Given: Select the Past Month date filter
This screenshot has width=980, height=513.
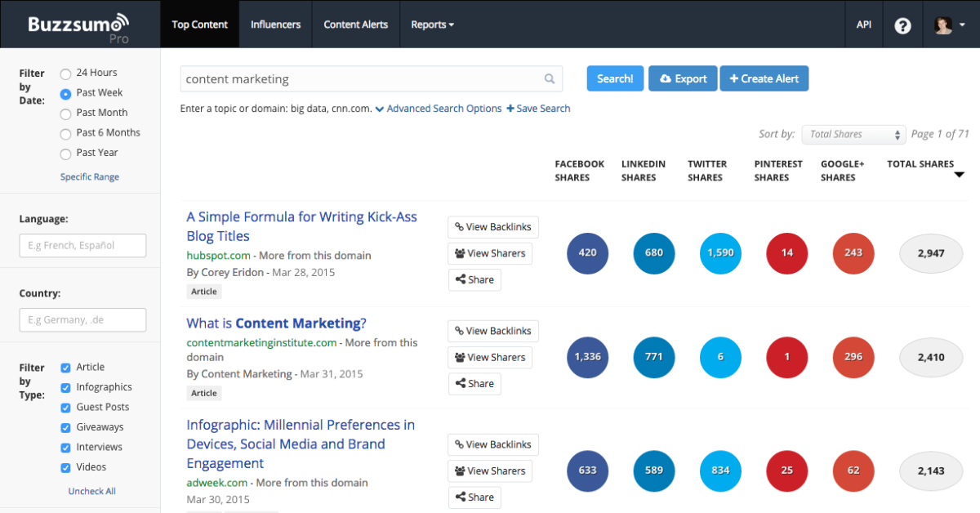Looking at the screenshot, I should 65,114.
